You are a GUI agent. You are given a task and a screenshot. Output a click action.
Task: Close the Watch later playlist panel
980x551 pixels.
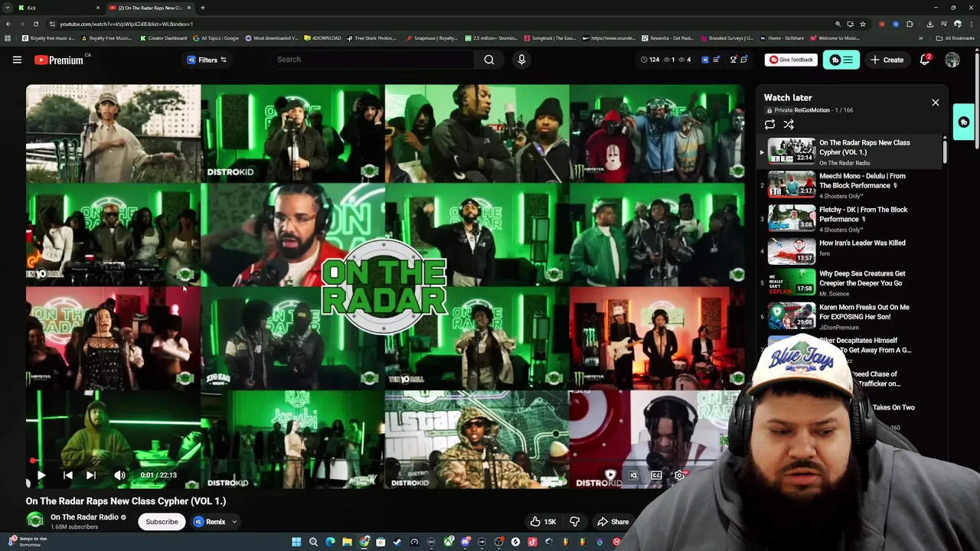pos(936,103)
